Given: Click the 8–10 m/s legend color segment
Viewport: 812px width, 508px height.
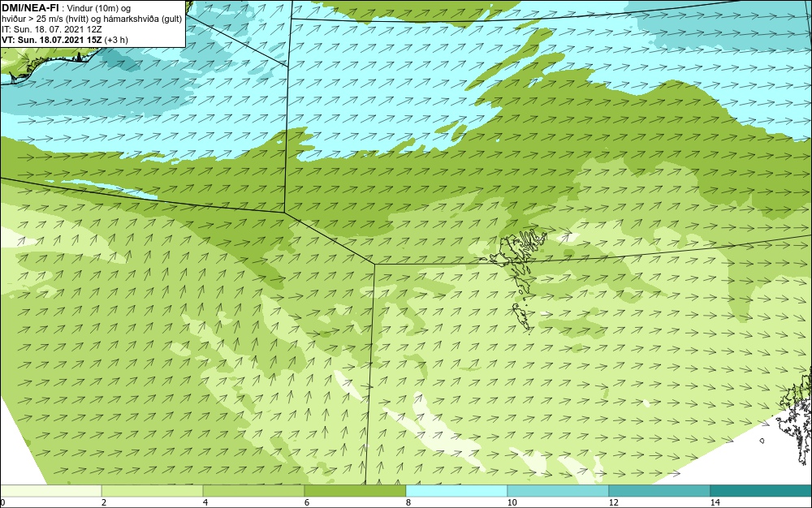Looking at the screenshot, I should click(456, 491).
